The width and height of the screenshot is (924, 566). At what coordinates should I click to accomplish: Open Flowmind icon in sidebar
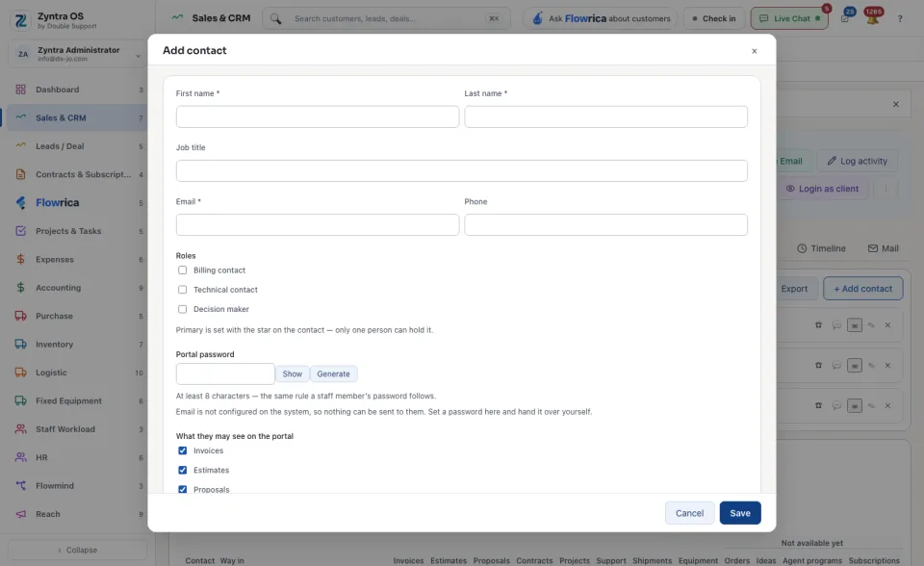click(20, 485)
